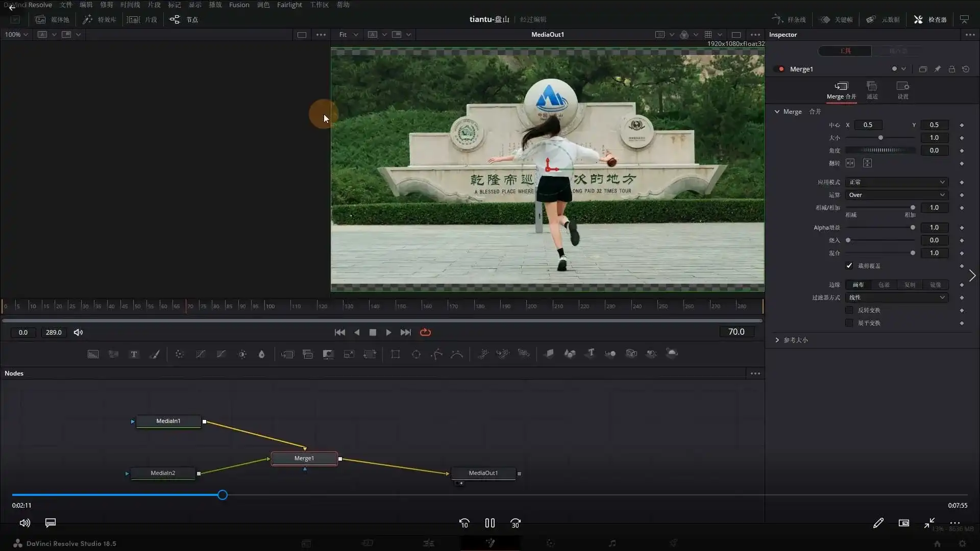
Task: Click the 大小 size slider handle
Action: tap(880, 138)
